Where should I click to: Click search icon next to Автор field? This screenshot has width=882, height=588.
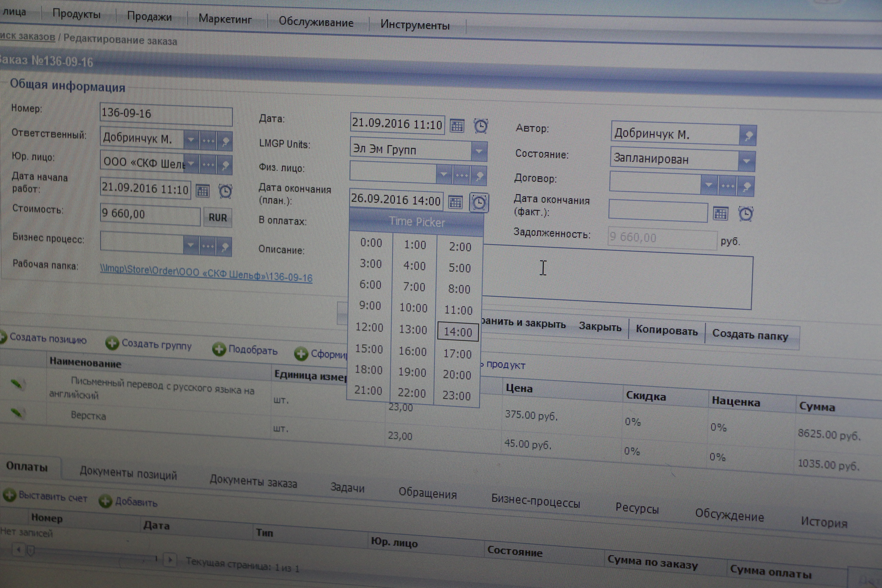point(748,136)
